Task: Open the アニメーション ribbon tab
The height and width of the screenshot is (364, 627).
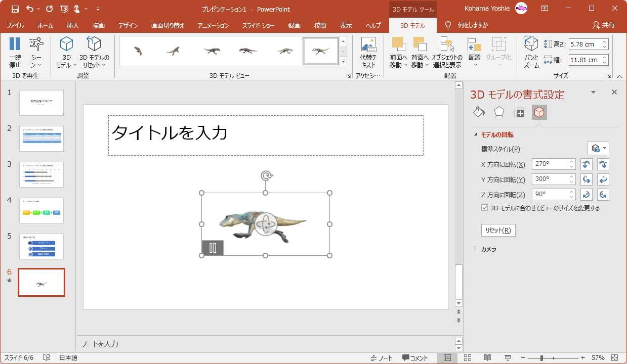Action: (213, 25)
